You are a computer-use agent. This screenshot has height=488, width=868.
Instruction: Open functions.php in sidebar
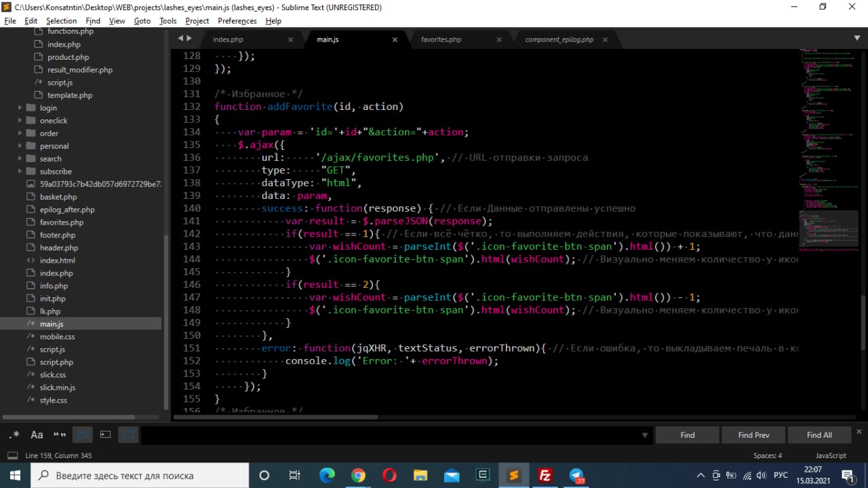click(x=71, y=31)
